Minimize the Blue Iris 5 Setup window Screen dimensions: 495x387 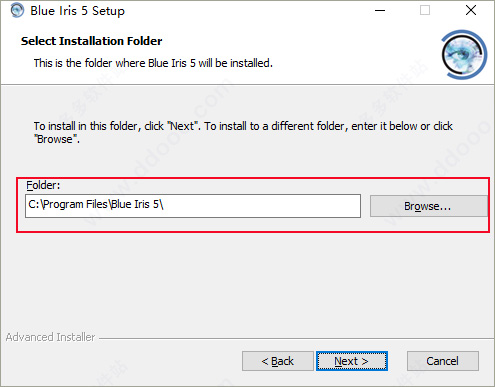[380, 10]
